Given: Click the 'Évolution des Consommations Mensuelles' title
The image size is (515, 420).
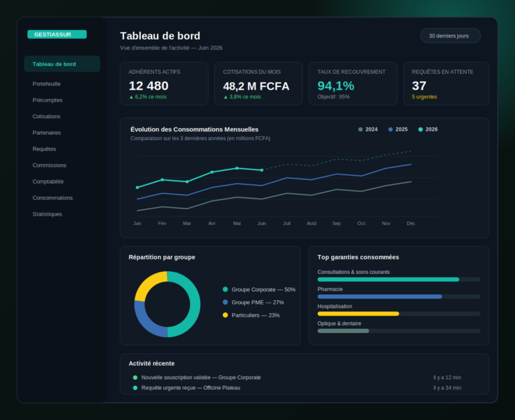Looking at the screenshot, I should [194, 129].
